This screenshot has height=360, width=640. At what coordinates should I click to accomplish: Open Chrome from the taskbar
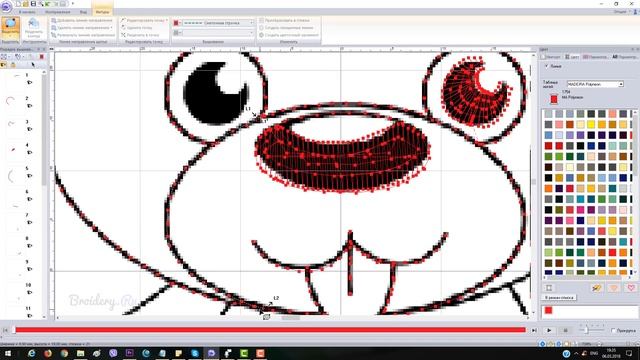[x=64, y=353]
